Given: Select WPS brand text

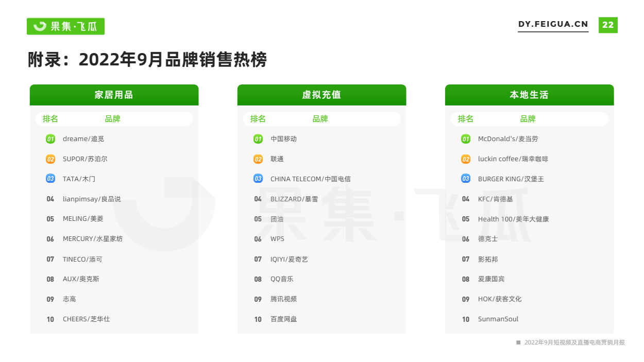Looking at the screenshot, I should click(x=277, y=239).
